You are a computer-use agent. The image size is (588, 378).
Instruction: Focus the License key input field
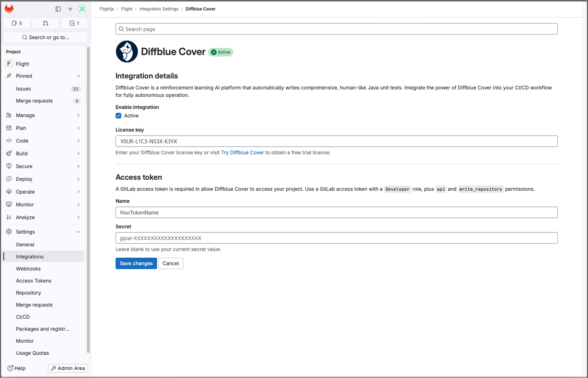[x=337, y=141]
